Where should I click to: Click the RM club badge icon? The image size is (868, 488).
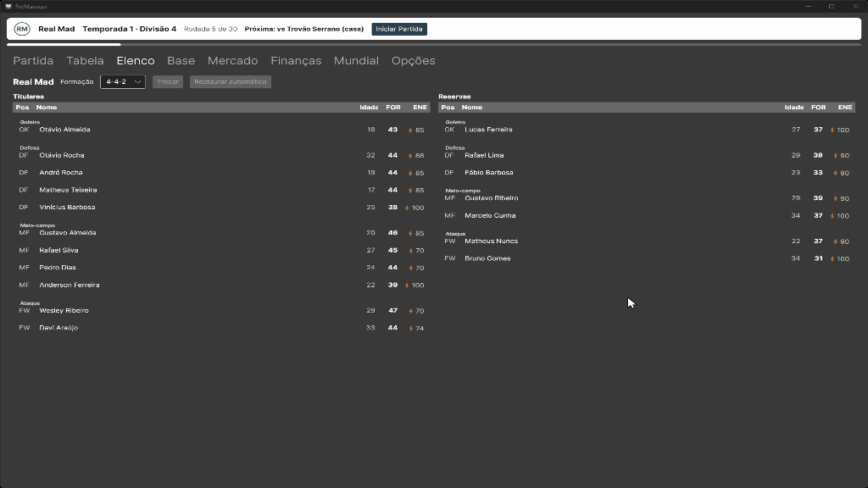pos(21,29)
